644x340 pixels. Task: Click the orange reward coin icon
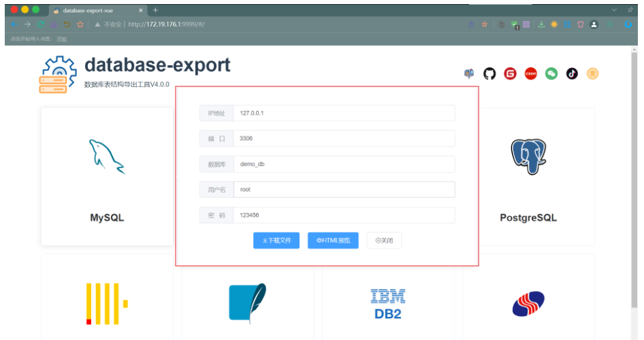click(592, 74)
